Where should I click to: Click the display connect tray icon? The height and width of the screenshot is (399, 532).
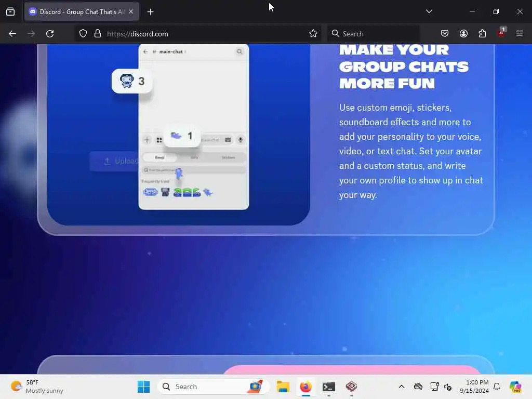[434, 387]
